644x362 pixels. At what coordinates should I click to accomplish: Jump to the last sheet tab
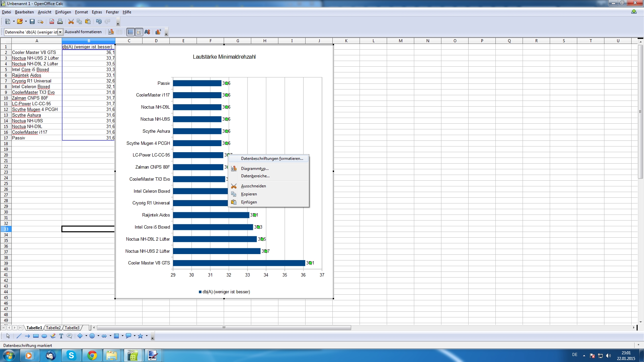tap(20, 327)
